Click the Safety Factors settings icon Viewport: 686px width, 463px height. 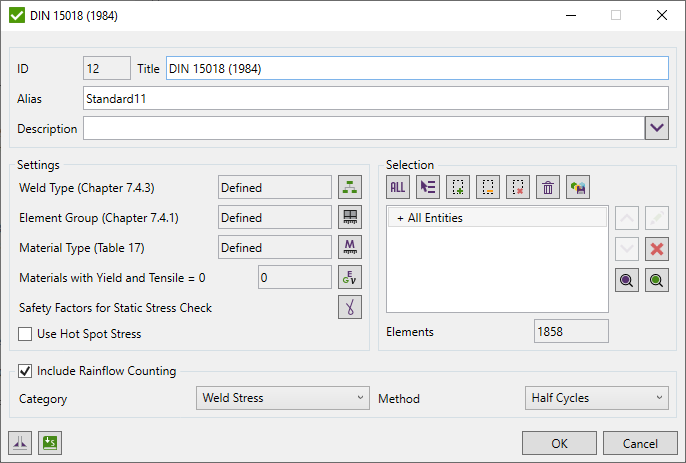(x=350, y=307)
